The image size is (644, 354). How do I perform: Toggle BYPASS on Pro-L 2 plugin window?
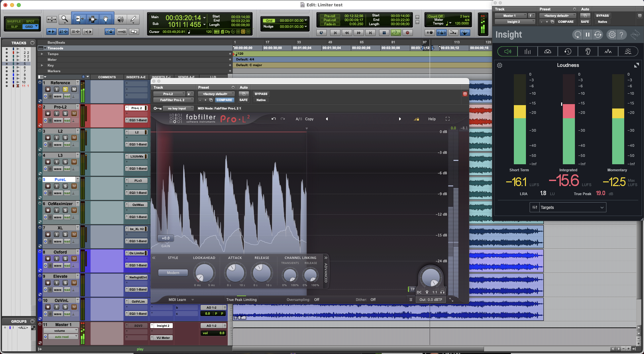coord(261,94)
